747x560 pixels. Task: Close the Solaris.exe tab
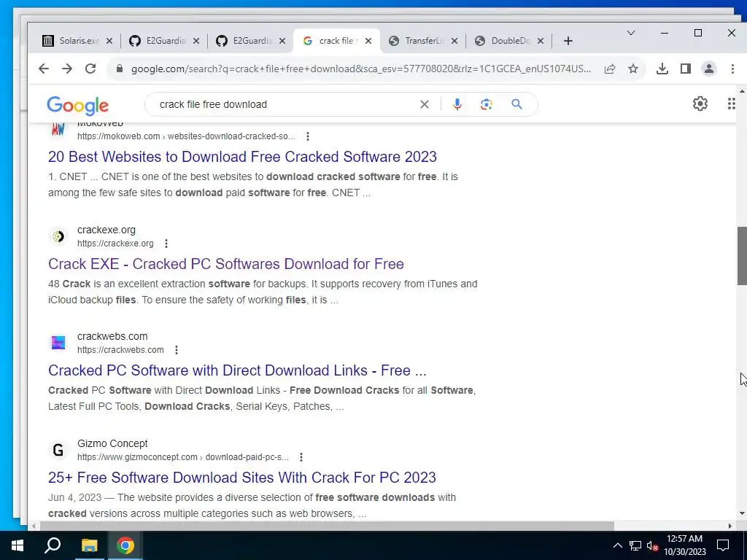[109, 41]
